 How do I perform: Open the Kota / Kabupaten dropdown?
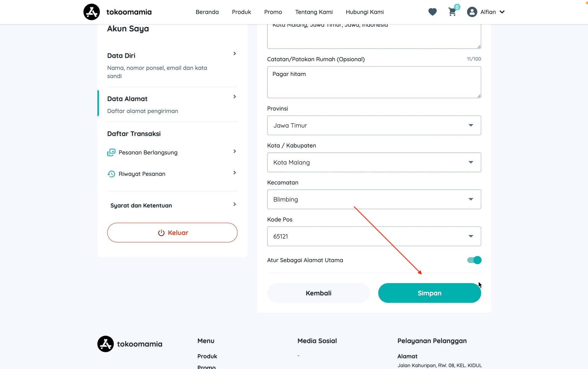374,162
